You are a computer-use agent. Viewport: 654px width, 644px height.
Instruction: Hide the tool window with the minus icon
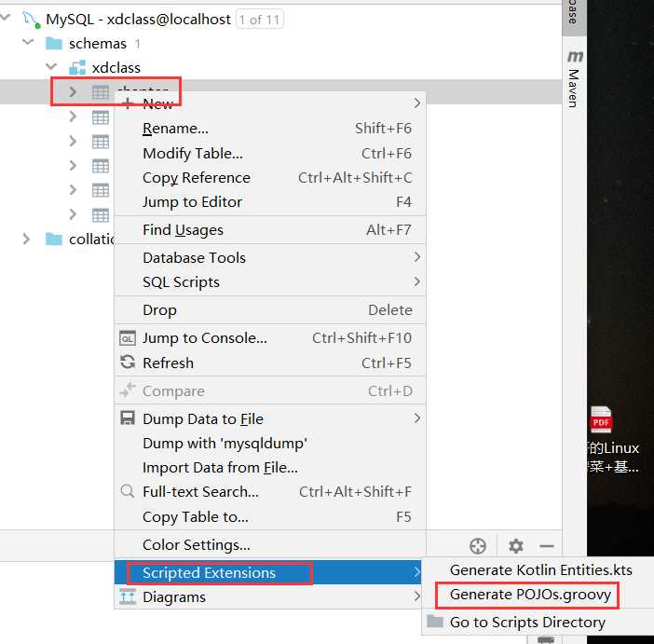click(546, 546)
